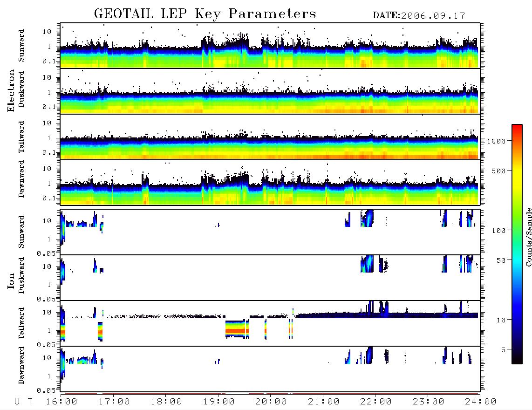Click the 21:00 time tick label
Viewport: 532px width, 410px height.
(x=324, y=402)
